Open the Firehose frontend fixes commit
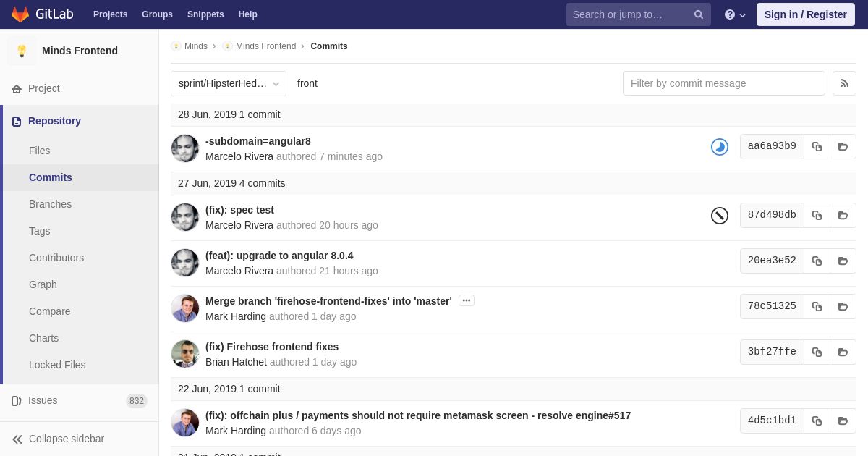868x456 pixels. coord(272,347)
